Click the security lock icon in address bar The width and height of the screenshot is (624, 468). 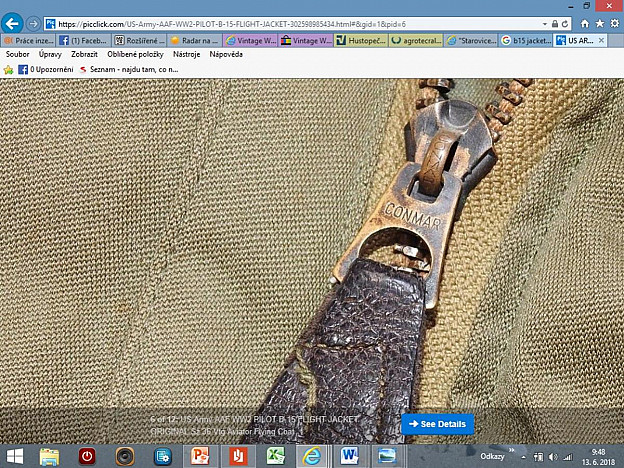(555, 24)
